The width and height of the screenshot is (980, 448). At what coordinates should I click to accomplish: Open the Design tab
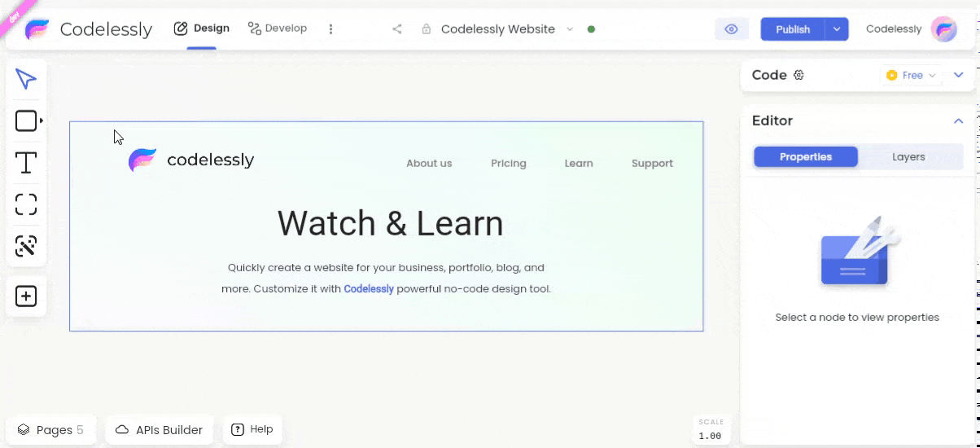tap(201, 29)
